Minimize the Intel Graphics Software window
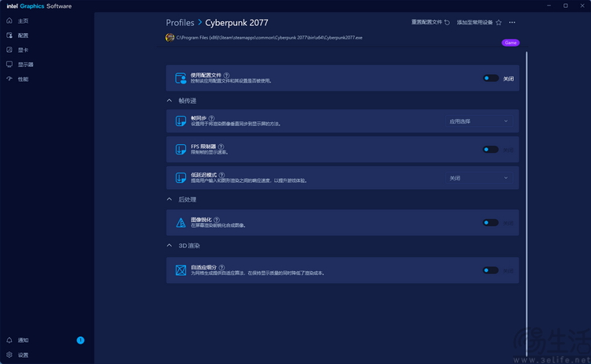Image resolution: width=591 pixels, height=364 pixels. [x=548, y=6]
